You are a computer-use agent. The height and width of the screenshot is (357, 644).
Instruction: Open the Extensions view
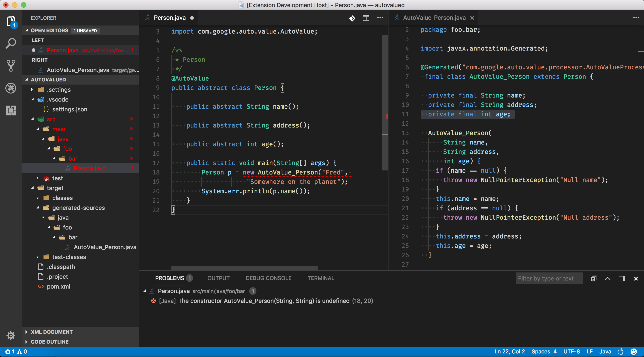[x=11, y=110]
